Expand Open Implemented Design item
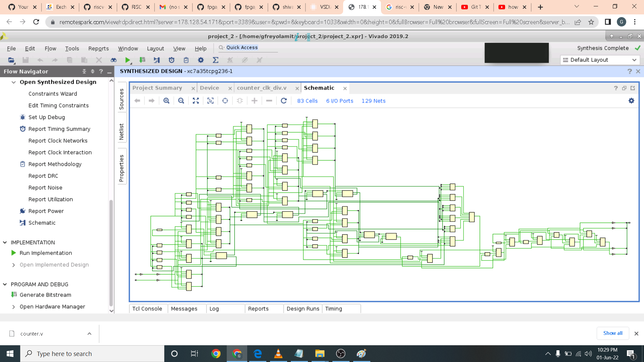 [14, 265]
